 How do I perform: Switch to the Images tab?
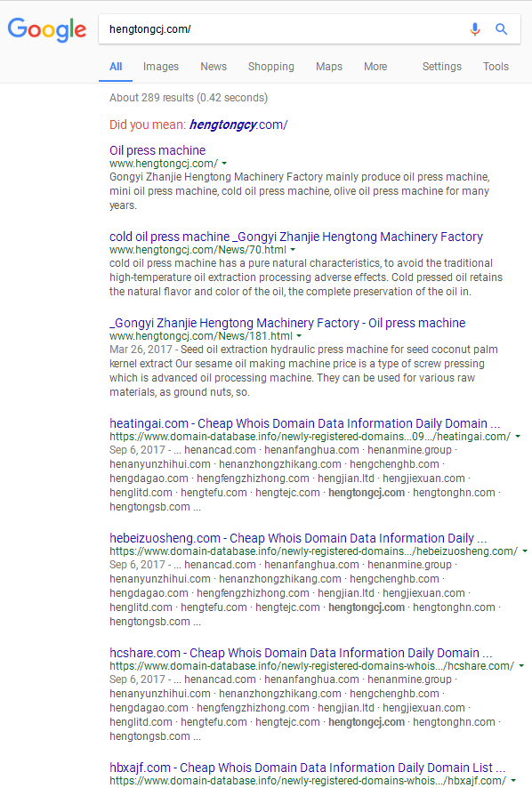coord(161,67)
